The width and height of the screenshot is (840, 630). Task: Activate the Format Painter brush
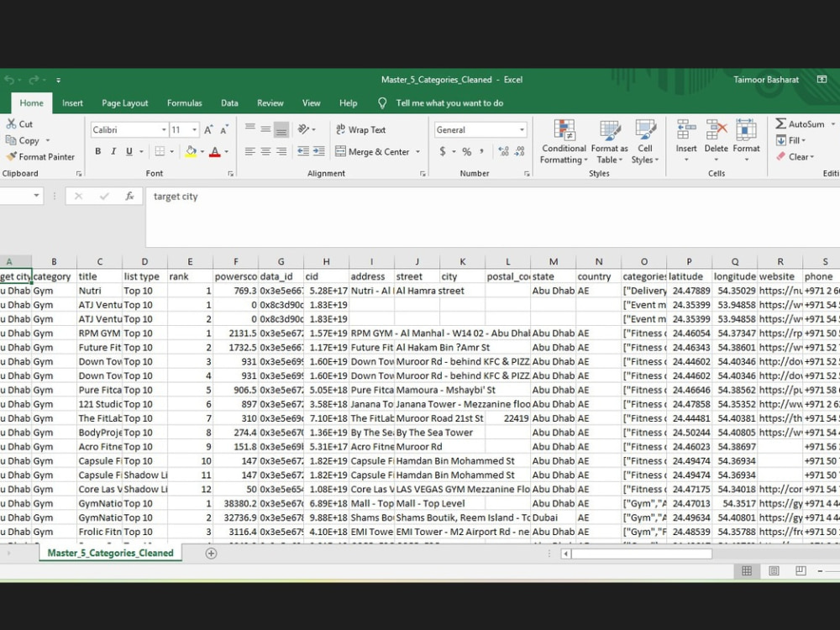(11, 156)
